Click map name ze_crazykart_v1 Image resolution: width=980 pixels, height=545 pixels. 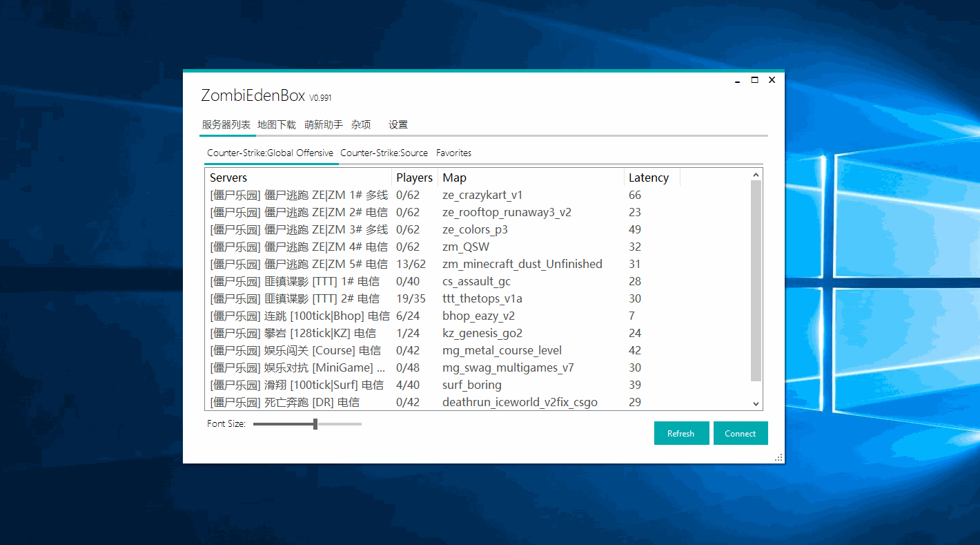[x=482, y=195]
